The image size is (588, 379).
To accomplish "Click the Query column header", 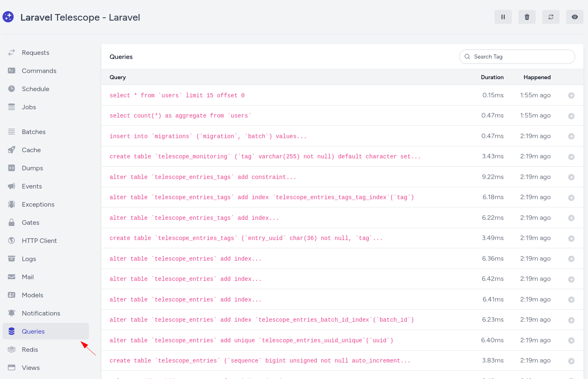I will [118, 77].
